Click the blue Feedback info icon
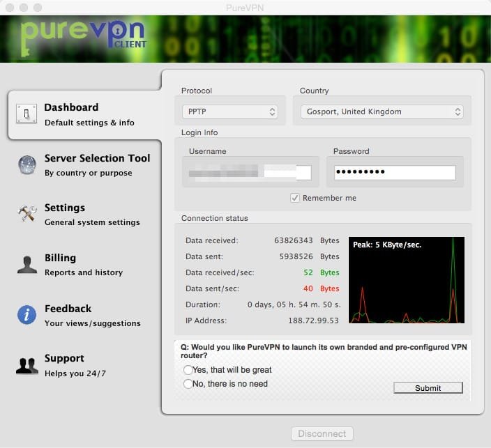 [x=27, y=315]
